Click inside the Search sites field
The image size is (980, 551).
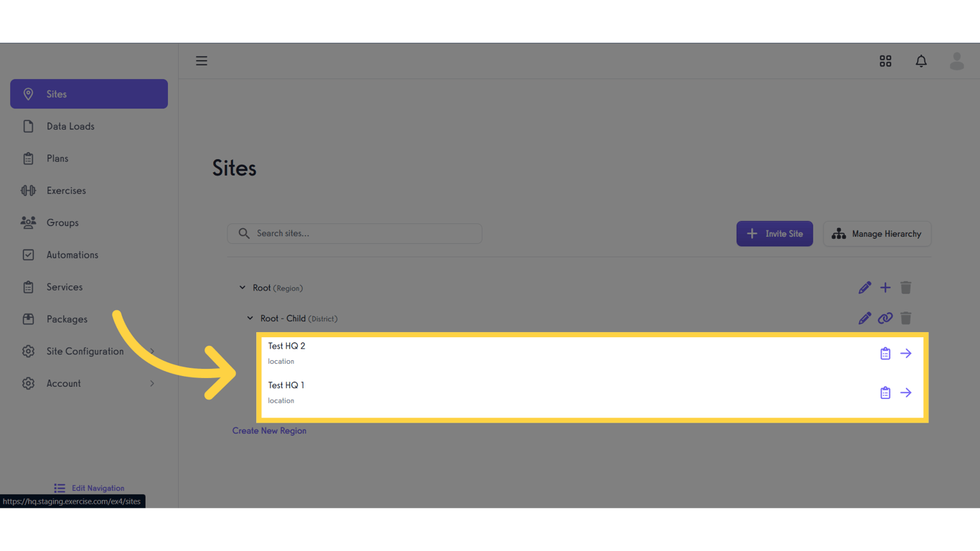click(x=354, y=233)
